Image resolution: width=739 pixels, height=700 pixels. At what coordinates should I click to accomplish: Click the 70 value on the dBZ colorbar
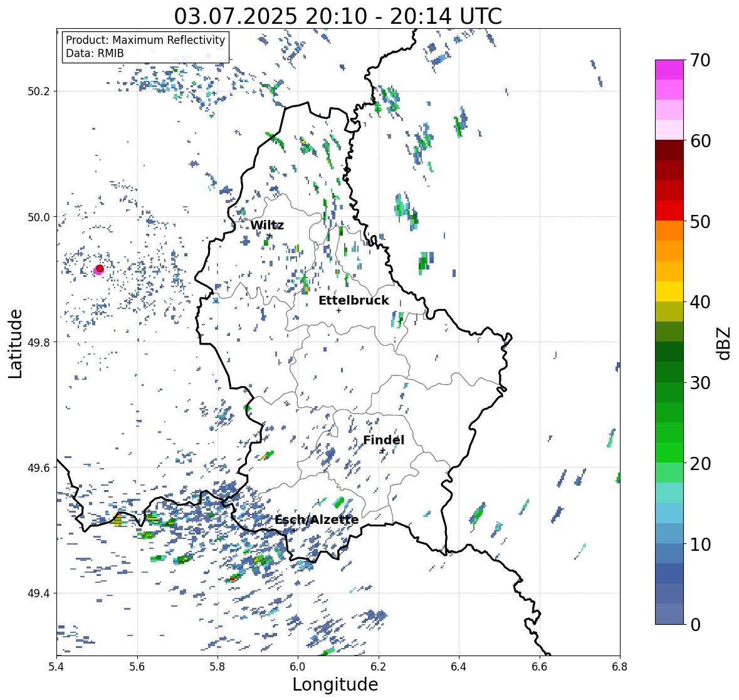click(700, 60)
